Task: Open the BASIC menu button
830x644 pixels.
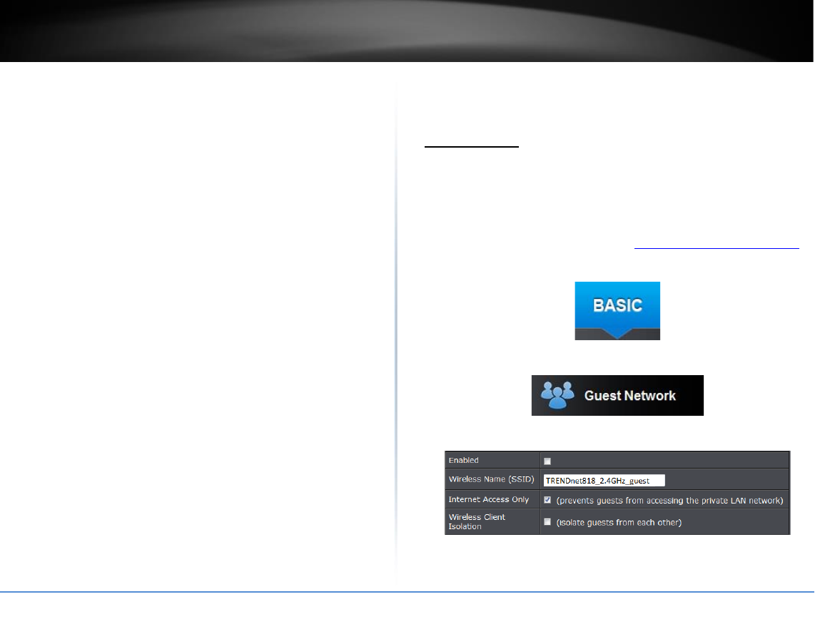Action: [x=617, y=311]
